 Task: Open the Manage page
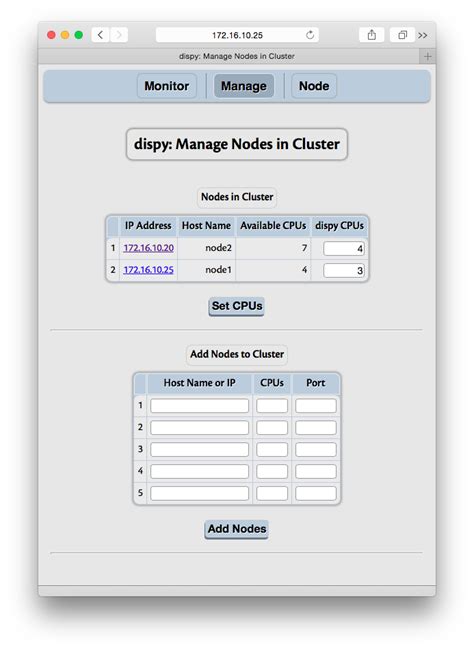(244, 86)
